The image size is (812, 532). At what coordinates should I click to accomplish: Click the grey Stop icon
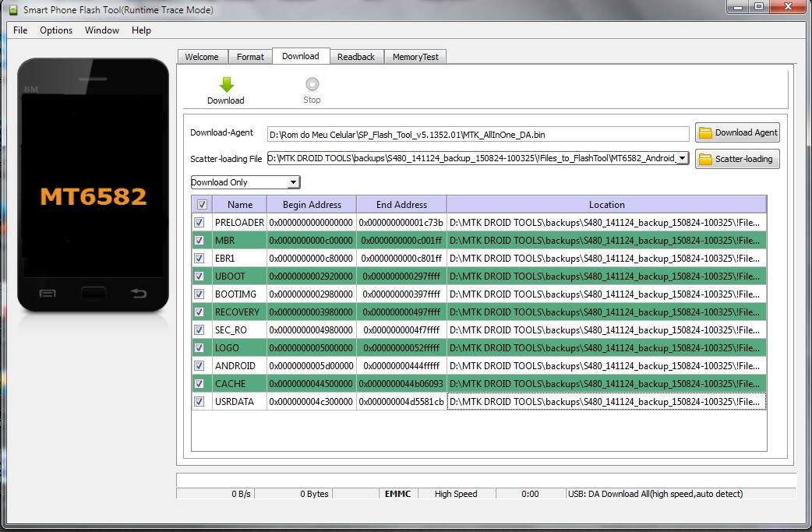[x=312, y=84]
